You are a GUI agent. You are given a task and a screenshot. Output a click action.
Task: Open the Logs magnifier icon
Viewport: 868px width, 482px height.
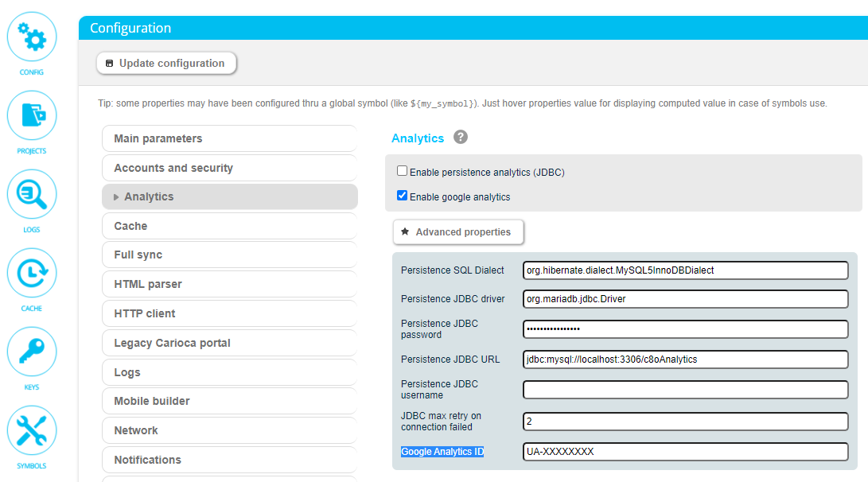click(x=32, y=194)
